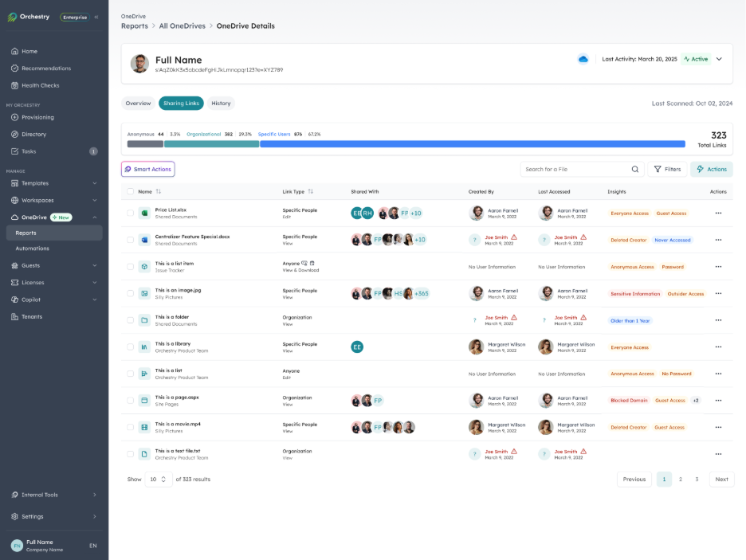Expand the Templates sidebar section

coord(94,183)
